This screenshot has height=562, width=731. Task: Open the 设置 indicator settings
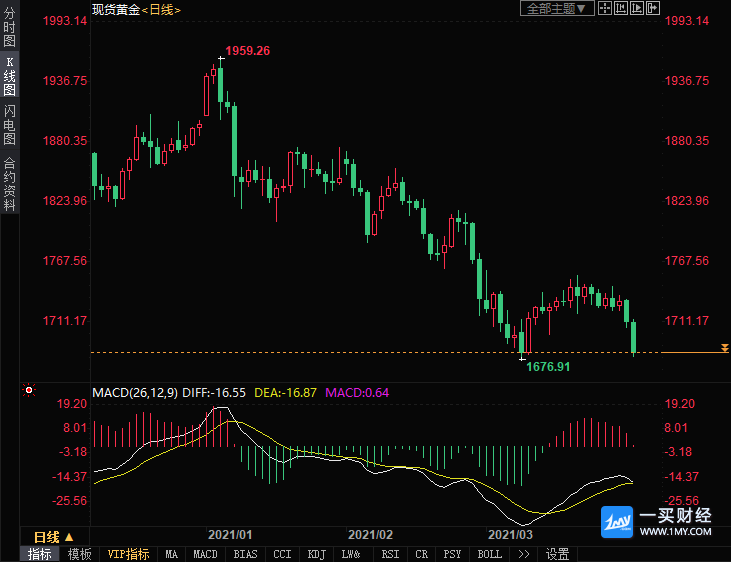tap(558, 554)
